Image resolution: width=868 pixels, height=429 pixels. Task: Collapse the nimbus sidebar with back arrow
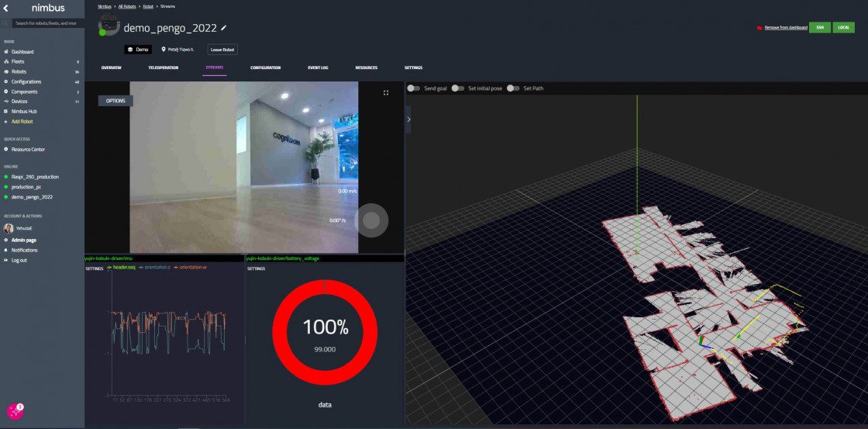coord(6,8)
